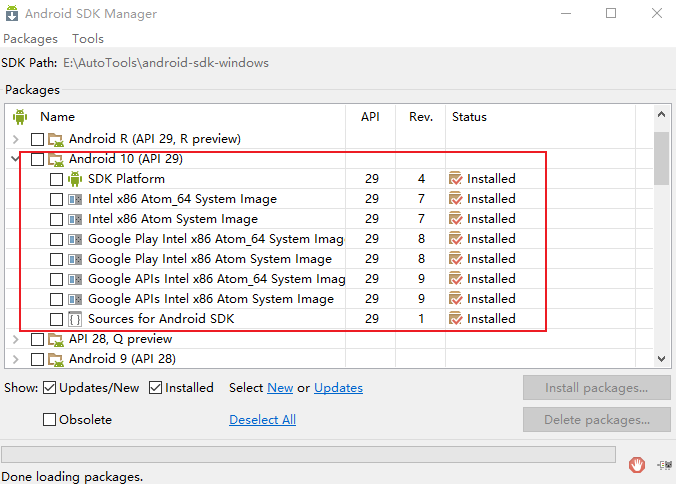Image resolution: width=676 pixels, height=484 pixels.
Task: Click the red stop-hand icon in status bar
Action: (x=637, y=464)
